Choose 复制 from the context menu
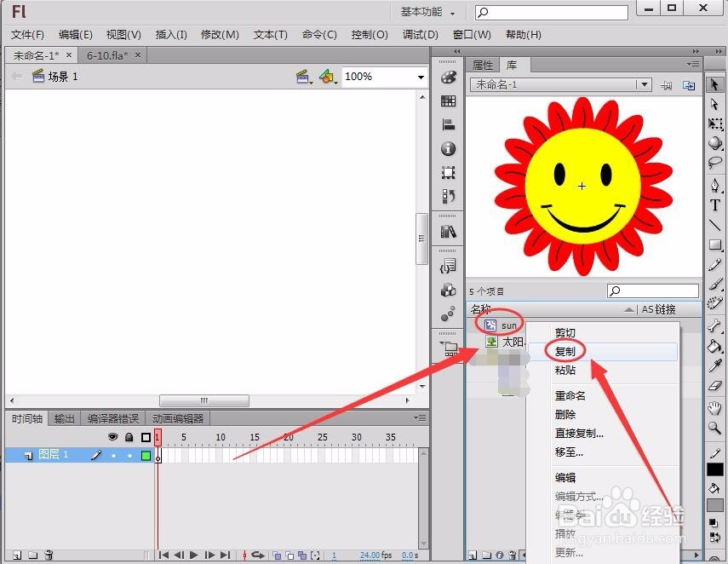The height and width of the screenshot is (564, 728). (565, 351)
